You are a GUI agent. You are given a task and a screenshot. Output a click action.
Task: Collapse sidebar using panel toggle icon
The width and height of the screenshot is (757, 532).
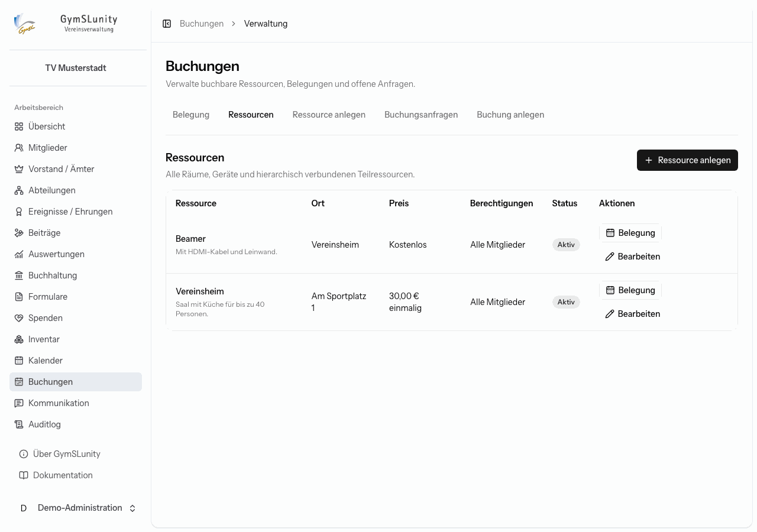[167, 24]
